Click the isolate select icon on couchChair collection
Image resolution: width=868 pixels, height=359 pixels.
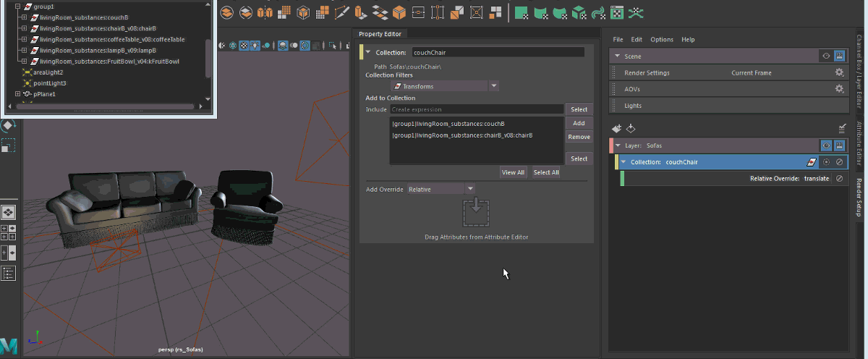coord(826,162)
